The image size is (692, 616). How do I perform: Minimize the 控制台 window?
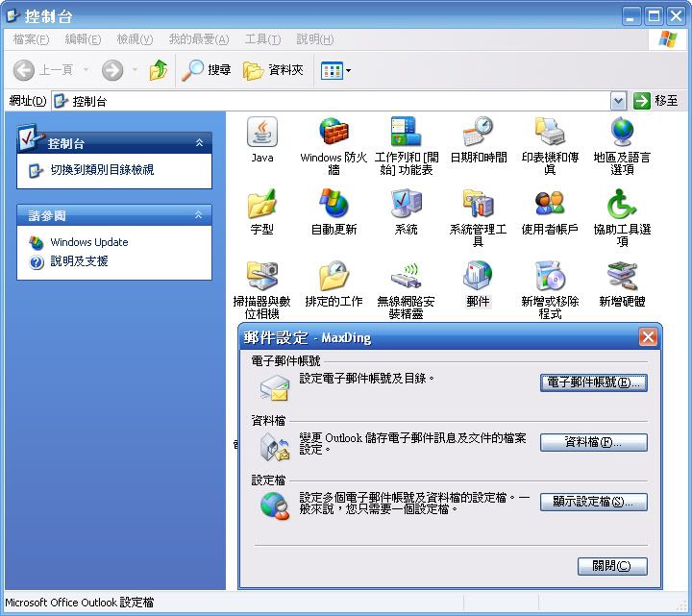[x=631, y=16]
